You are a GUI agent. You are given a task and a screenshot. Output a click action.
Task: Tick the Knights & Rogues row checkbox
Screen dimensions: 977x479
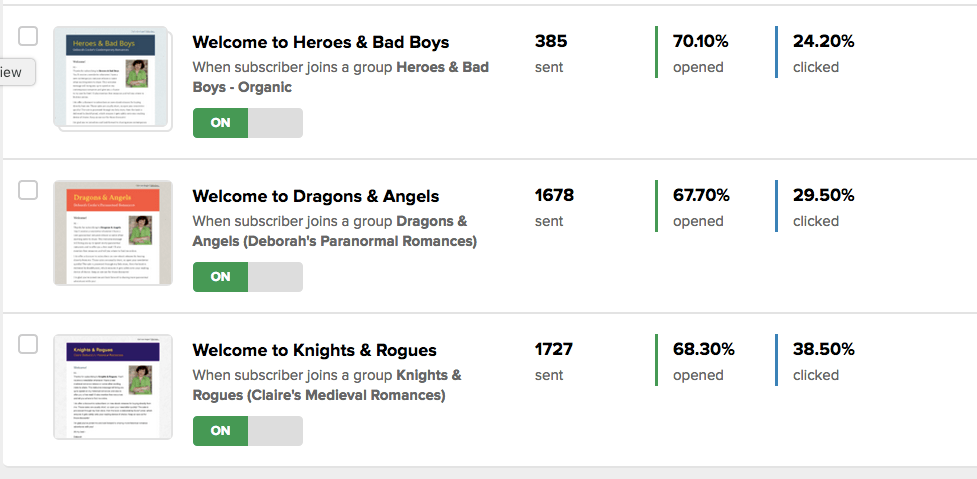[28, 344]
